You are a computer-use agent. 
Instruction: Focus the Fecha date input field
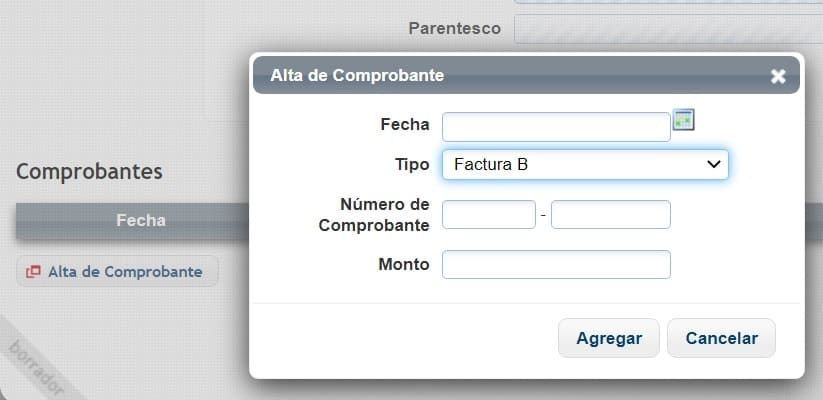click(555, 126)
